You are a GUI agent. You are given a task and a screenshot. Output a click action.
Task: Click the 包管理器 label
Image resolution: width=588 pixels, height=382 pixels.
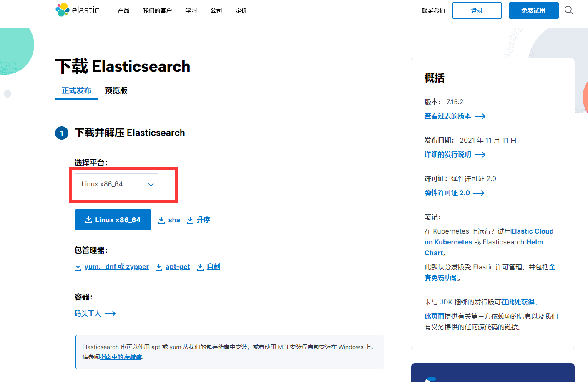coord(91,250)
